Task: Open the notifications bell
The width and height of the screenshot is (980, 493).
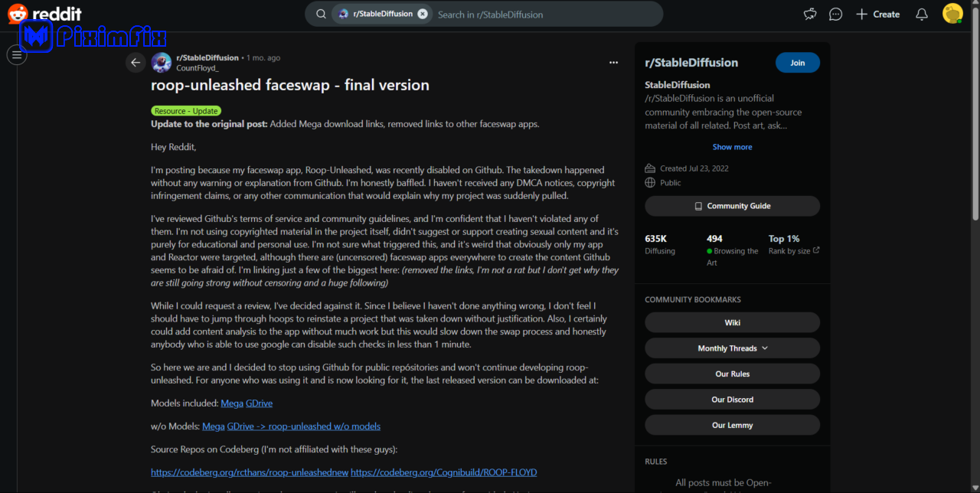Action: coord(922,14)
